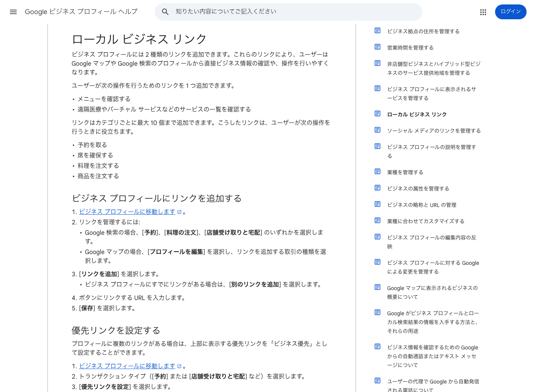Open ビジネス プロフィールに表示されるサービスを管理する
The image size is (534, 392).
[x=432, y=94]
